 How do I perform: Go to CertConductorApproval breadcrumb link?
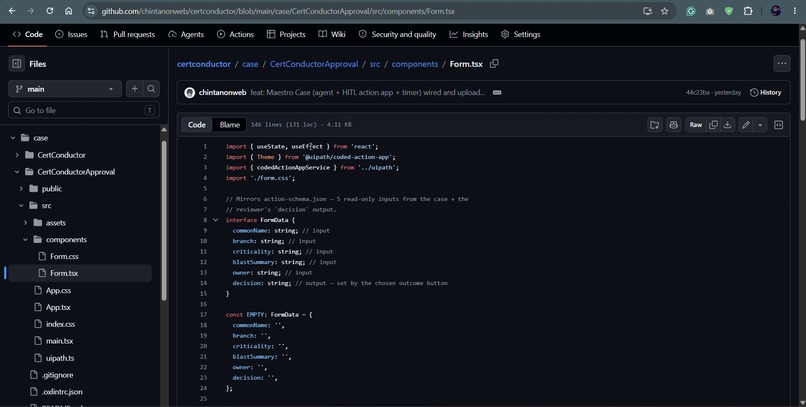pyautogui.click(x=314, y=64)
